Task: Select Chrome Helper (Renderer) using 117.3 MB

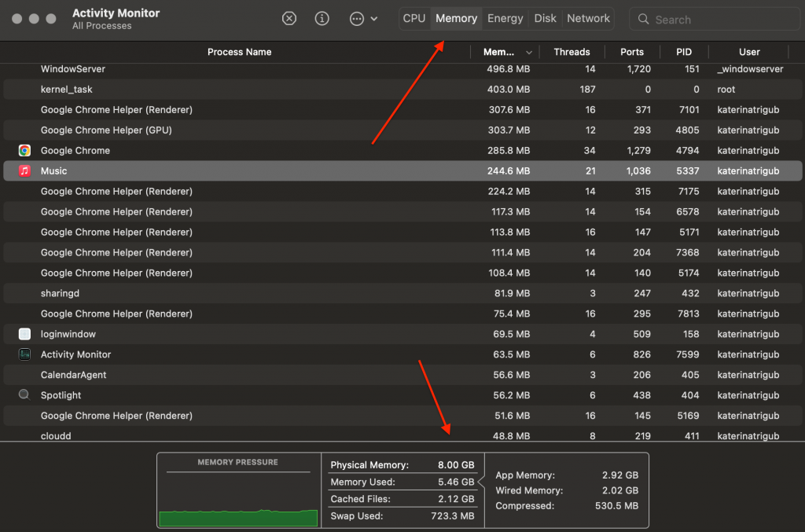Action: [402, 211]
